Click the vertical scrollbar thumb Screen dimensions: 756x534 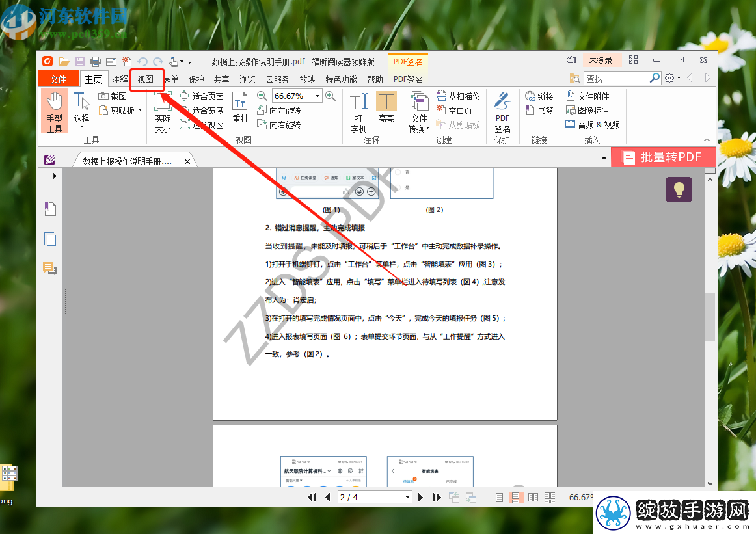pyautogui.click(x=710, y=317)
